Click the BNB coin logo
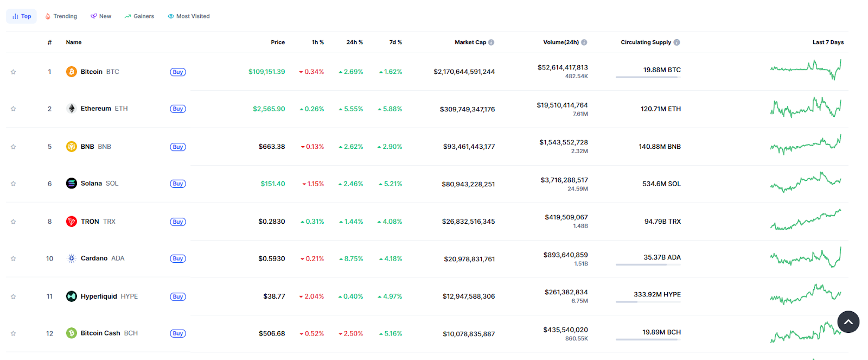Image resolution: width=868 pixels, height=360 pixels. (72, 147)
